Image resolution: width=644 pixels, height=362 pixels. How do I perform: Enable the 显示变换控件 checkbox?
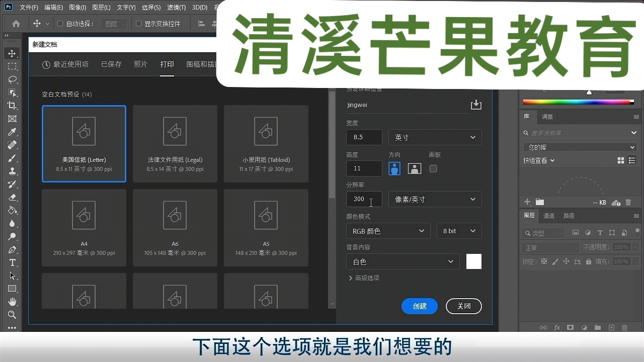coord(139,24)
